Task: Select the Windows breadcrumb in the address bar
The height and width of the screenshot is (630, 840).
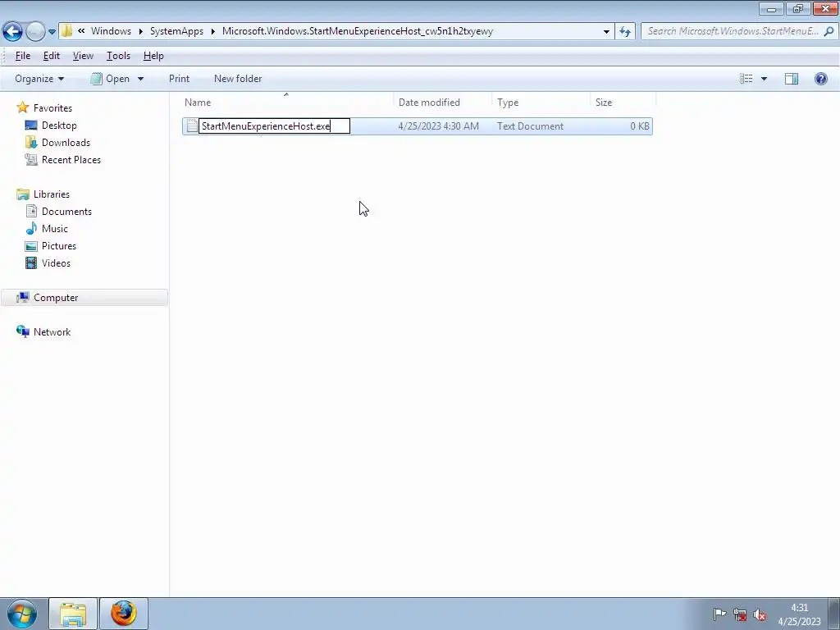Action: pyautogui.click(x=111, y=31)
